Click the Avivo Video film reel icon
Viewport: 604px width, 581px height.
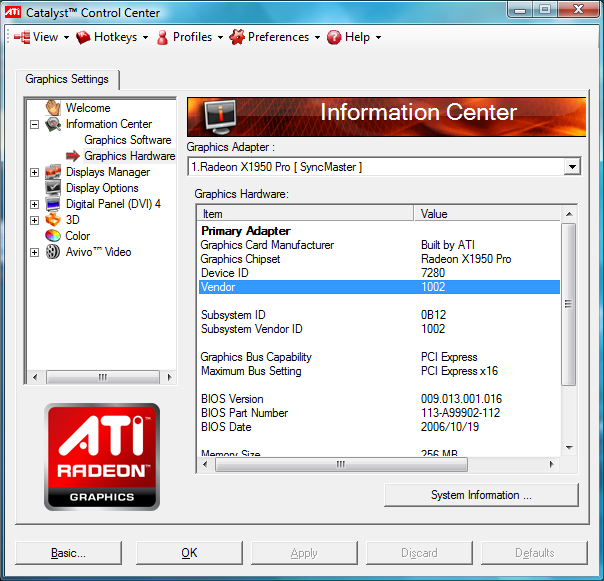[53, 252]
